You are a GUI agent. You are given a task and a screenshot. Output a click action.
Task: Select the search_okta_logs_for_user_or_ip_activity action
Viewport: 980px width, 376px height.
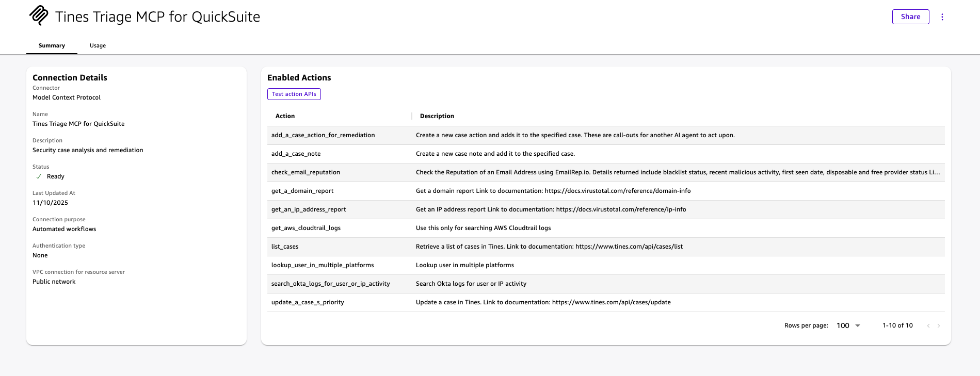pos(331,284)
